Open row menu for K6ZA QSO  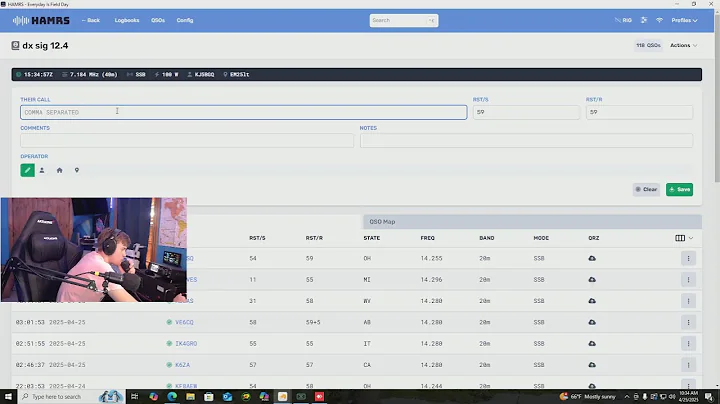click(x=688, y=365)
